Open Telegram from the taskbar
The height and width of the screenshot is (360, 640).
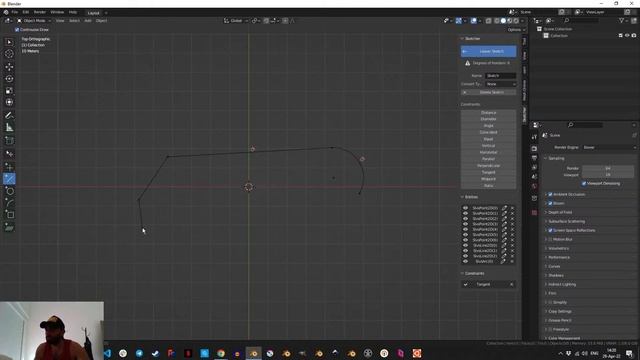click(x=139, y=353)
